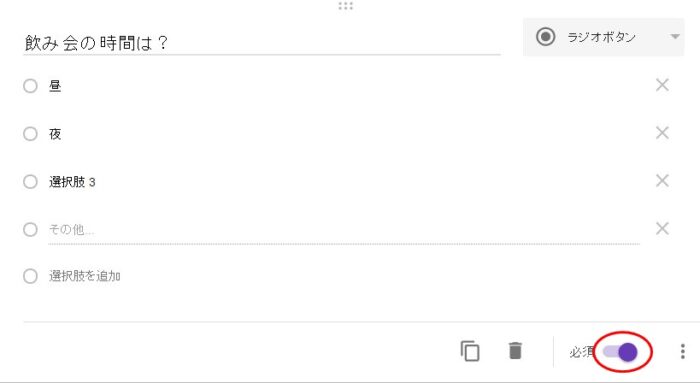Select the 夜 radio button

click(30, 133)
